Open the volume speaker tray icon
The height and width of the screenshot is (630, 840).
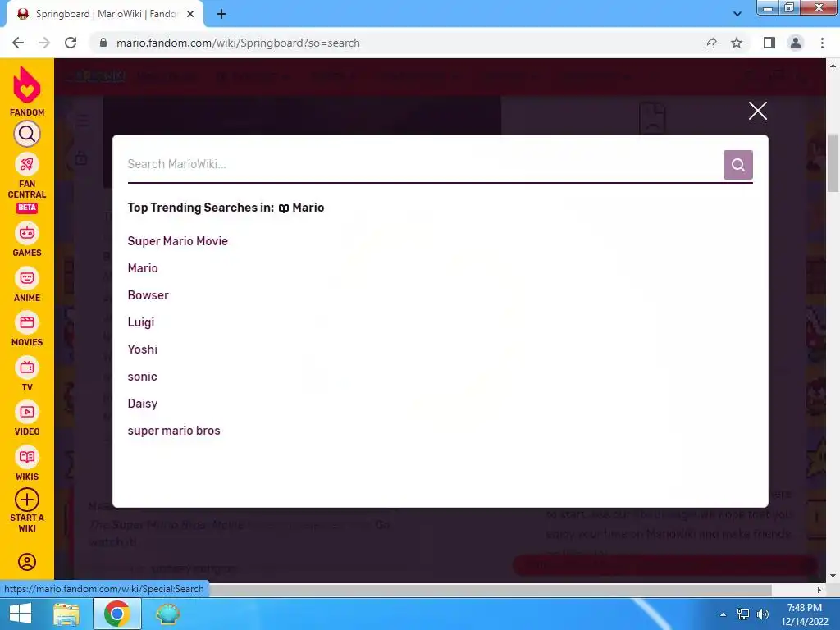(763, 614)
